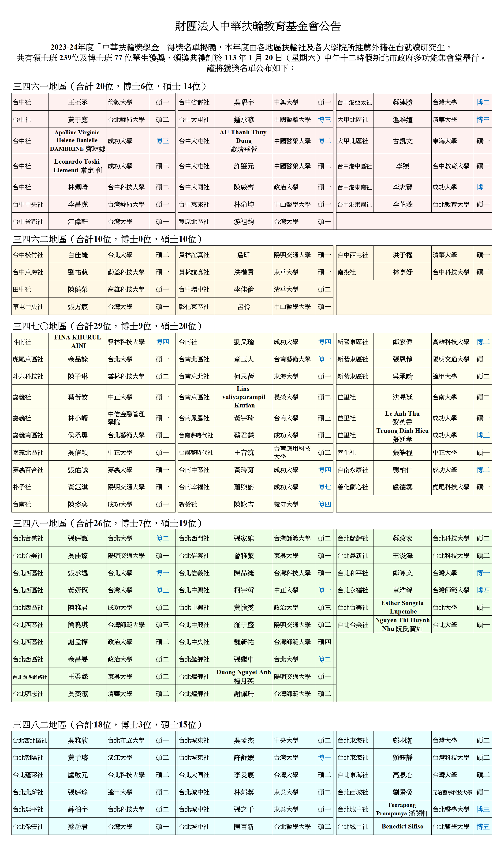Click the name Lins valiyaparampil Kurian
504x847 pixels.
coord(243,397)
